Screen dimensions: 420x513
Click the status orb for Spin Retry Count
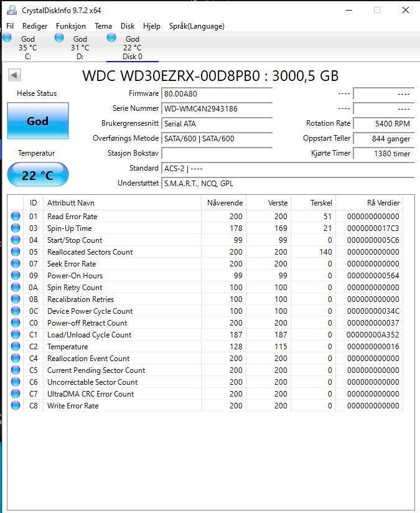[x=16, y=287]
